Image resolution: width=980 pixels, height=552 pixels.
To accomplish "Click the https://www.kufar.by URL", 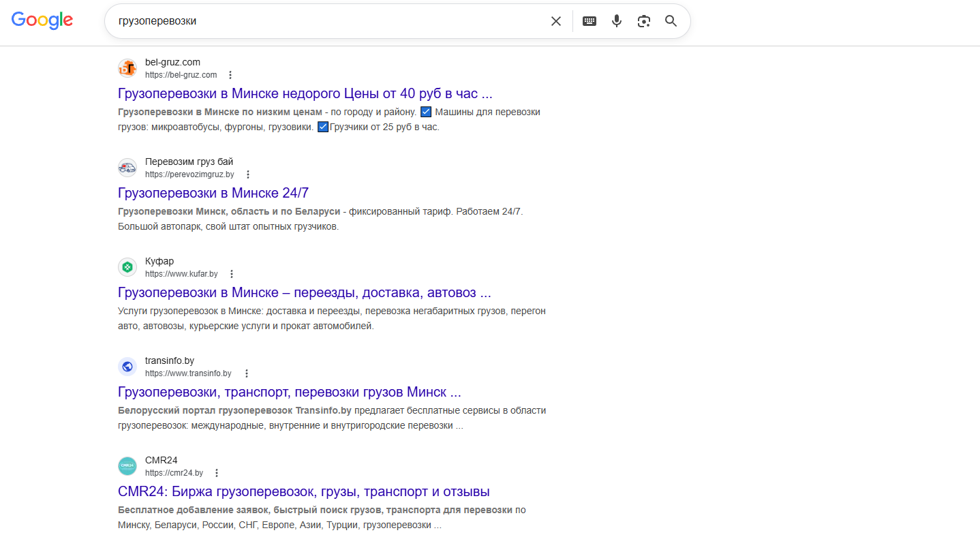I will tap(181, 274).
